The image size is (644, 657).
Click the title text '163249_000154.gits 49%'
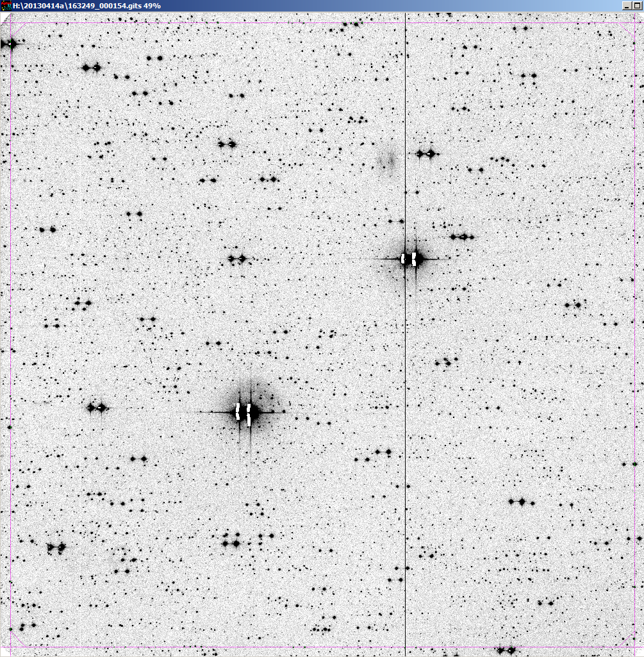pos(115,6)
